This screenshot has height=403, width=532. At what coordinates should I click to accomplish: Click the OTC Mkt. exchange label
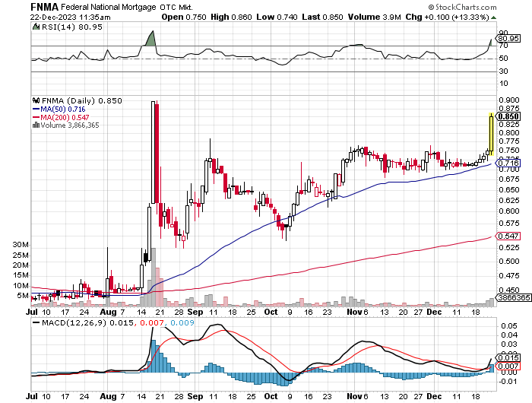coord(176,7)
